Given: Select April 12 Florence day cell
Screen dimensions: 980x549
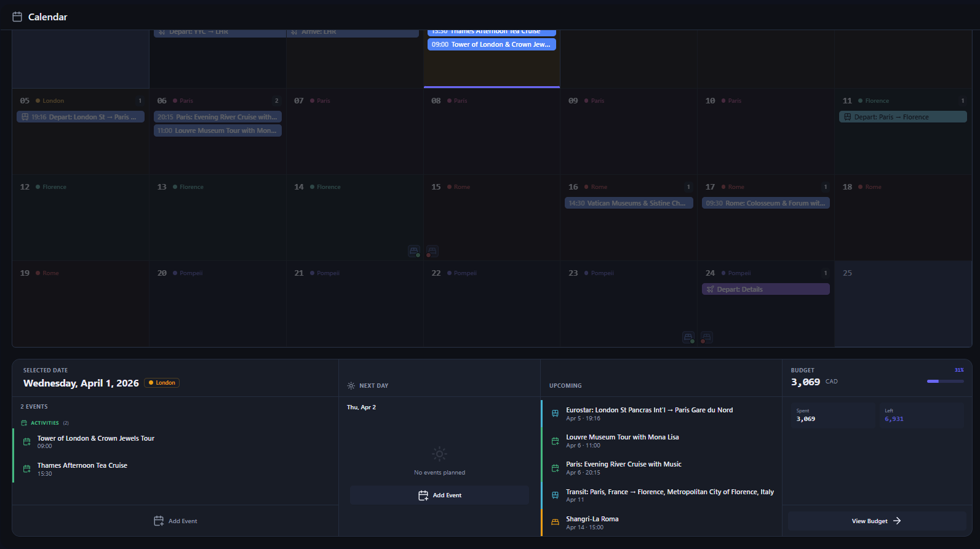Looking at the screenshot, I should pos(81,217).
